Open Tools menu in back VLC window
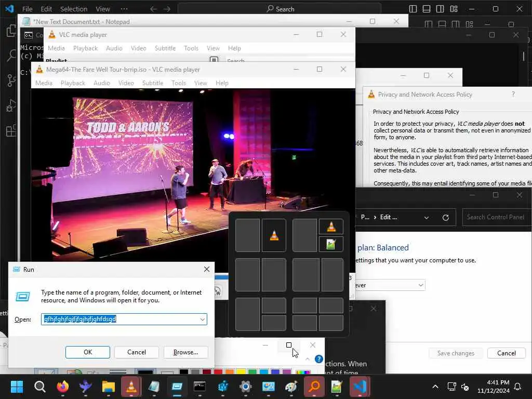This screenshot has height=399, width=532. [191, 48]
